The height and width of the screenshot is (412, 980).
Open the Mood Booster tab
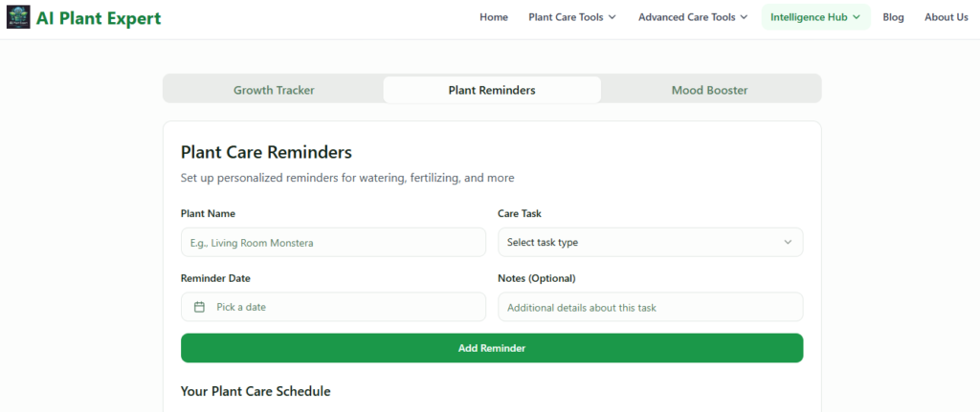pyautogui.click(x=709, y=90)
